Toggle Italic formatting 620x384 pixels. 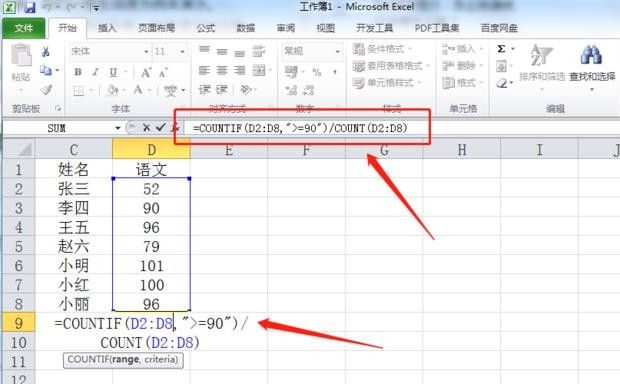(95, 72)
